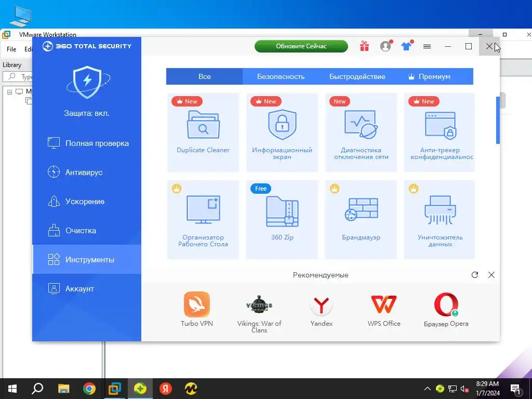
Task: Refresh the Рекомендуемые recommendations list
Action: [x=475, y=275]
